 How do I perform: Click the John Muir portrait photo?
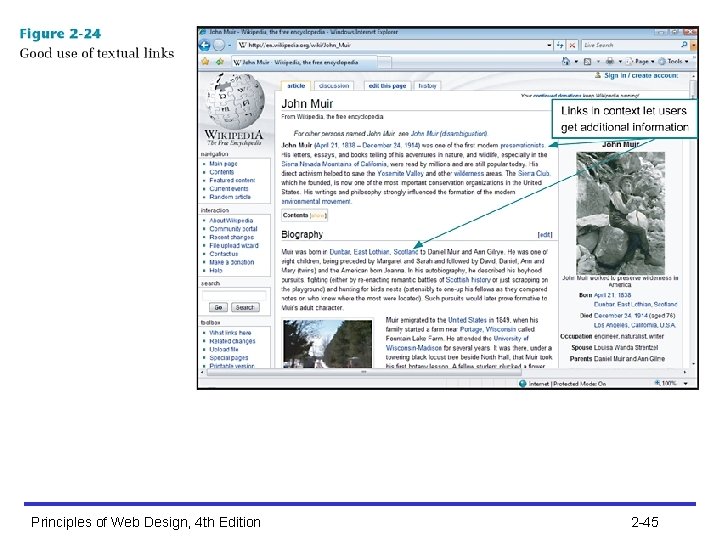620,214
